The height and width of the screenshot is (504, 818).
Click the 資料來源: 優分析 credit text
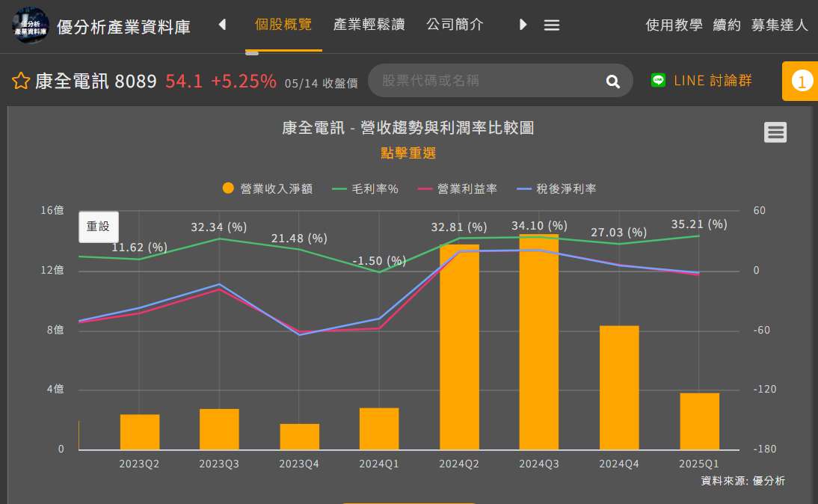743,481
